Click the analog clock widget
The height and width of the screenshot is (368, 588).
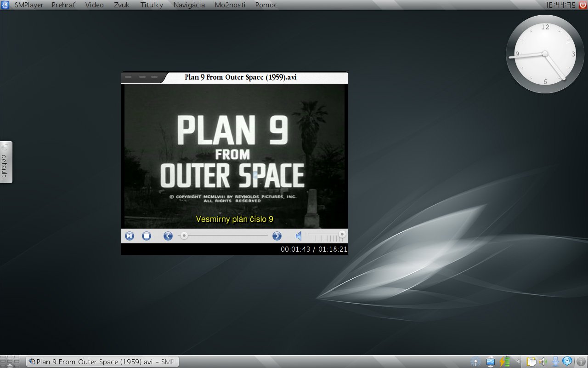click(x=545, y=54)
